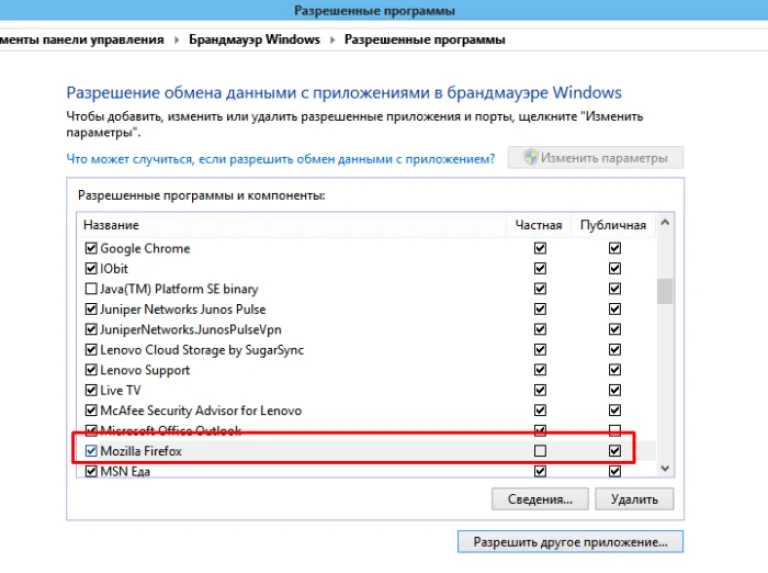Toggle Публичная checkbox for JuniperNetworks.JunosPulseVpn

(x=615, y=329)
